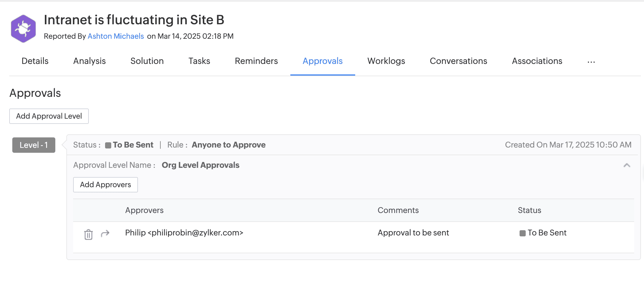Open the more tabs ellipsis menu
The height and width of the screenshot is (292, 644).
click(x=591, y=61)
